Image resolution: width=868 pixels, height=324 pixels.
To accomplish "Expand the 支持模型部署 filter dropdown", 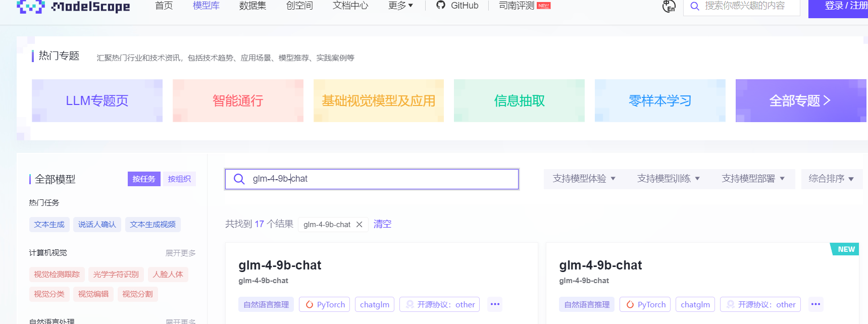I will pos(753,179).
